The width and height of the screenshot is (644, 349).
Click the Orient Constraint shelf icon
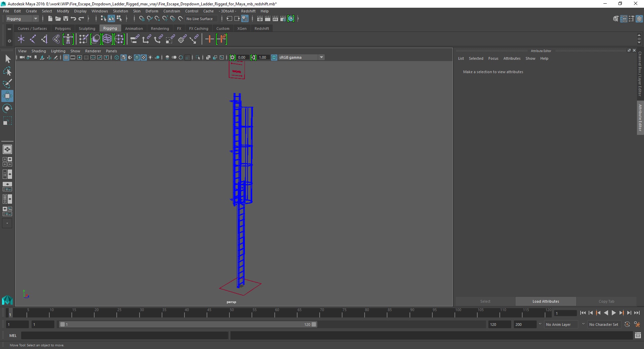pos(158,39)
